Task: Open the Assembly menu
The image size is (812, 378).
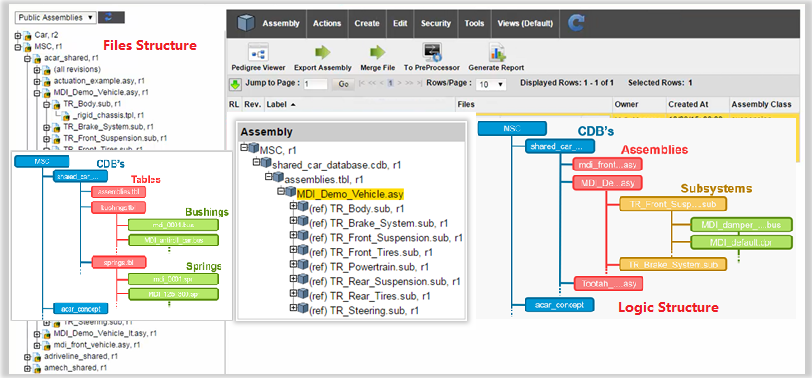Action: 281,23
